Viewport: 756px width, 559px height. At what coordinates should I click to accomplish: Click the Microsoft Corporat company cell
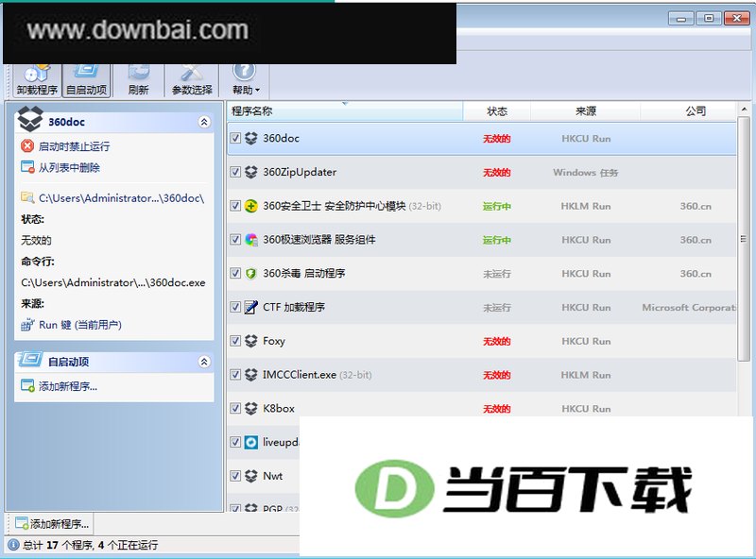tap(689, 308)
